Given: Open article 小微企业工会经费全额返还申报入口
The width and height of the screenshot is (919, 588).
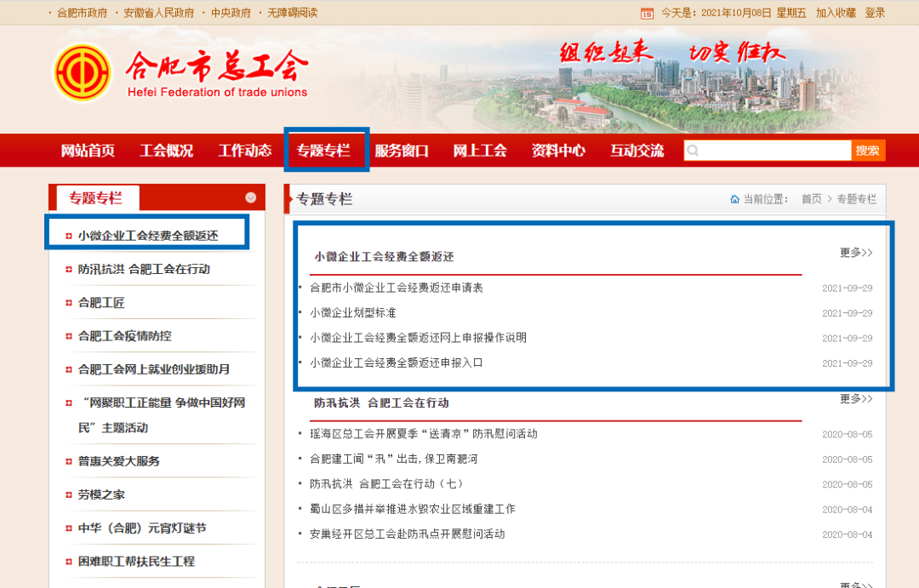Looking at the screenshot, I should click(x=397, y=363).
